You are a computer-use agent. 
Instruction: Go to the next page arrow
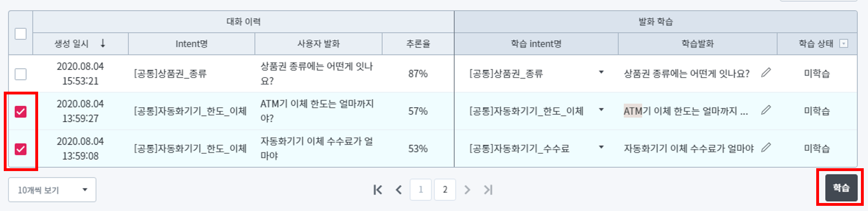click(467, 190)
